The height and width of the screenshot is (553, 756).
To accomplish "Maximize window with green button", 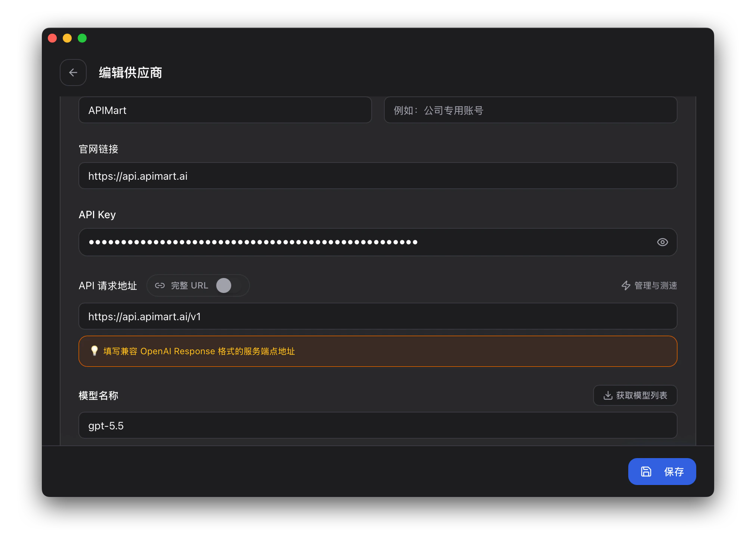I will click(82, 38).
